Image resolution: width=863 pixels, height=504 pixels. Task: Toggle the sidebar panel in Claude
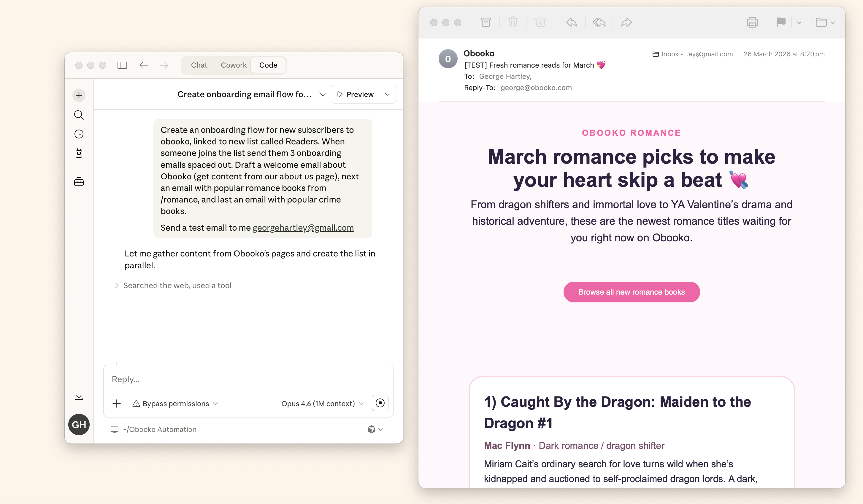click(x=122, y=65)
